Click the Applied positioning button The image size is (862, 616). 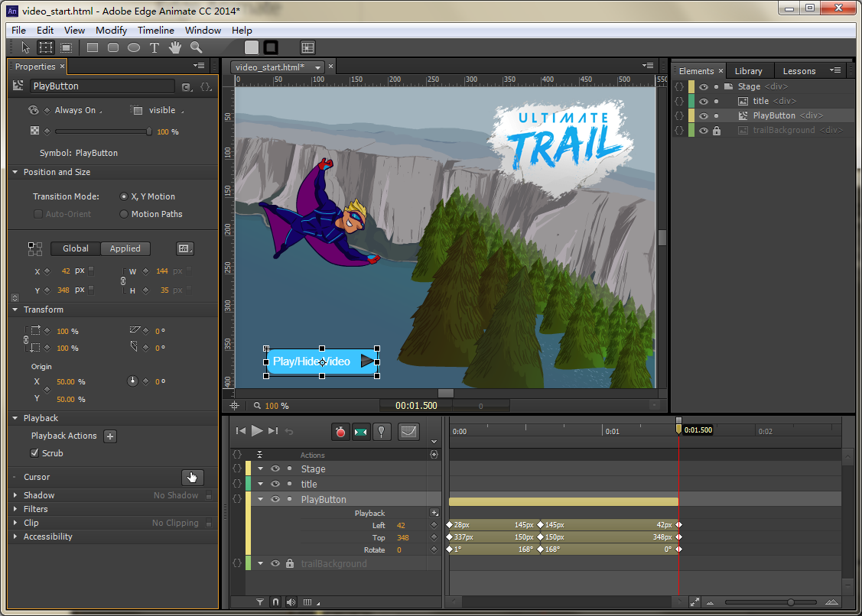coord(125,249)
